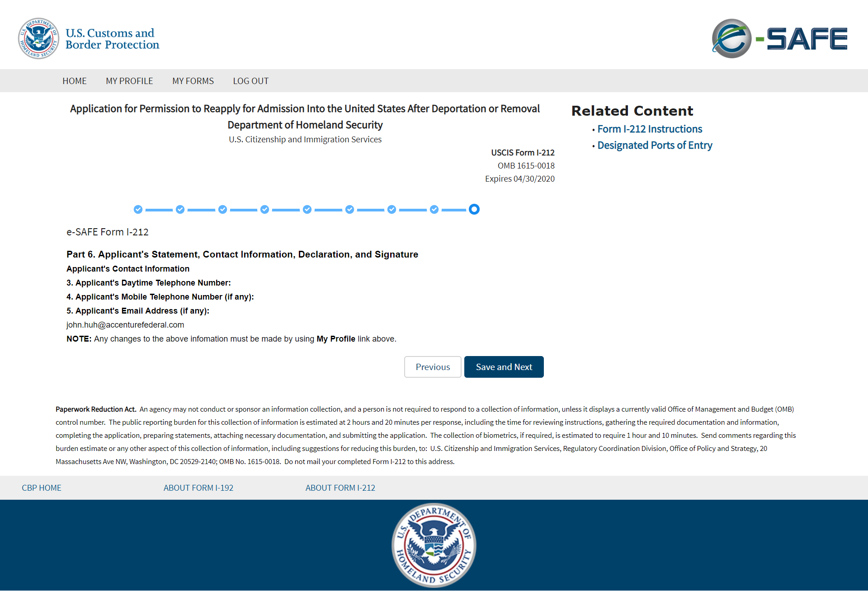Open the HOME menu item
The height and width of the screenshot is (591, 868).
(75, 81)
